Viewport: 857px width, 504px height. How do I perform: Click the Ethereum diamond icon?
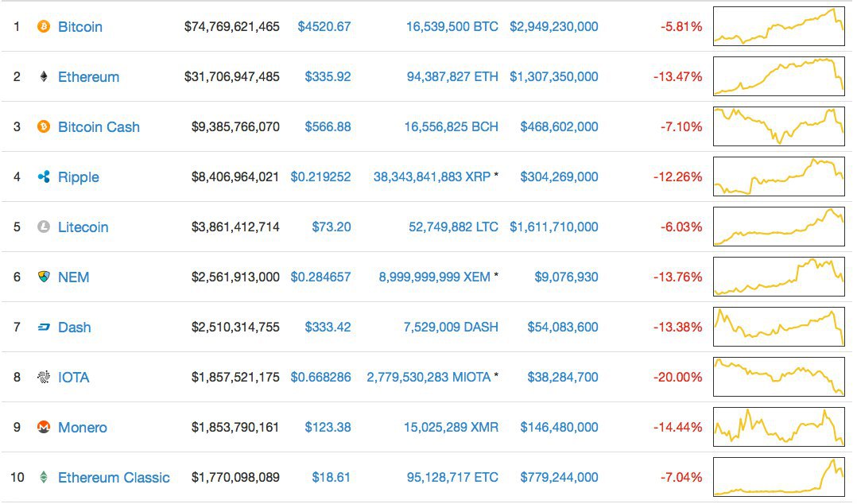pos(44,77)
